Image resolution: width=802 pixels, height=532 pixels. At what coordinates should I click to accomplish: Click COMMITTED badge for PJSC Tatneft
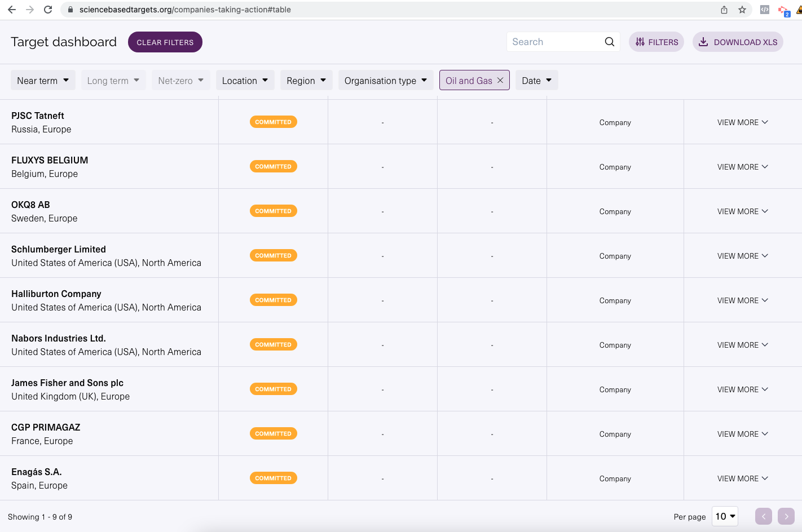tap(274, 122)
